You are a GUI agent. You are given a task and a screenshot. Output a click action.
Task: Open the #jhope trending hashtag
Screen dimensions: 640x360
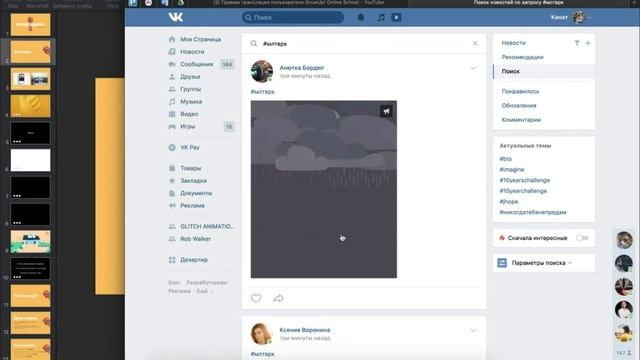pyautogui.click(x=509, y=202)
